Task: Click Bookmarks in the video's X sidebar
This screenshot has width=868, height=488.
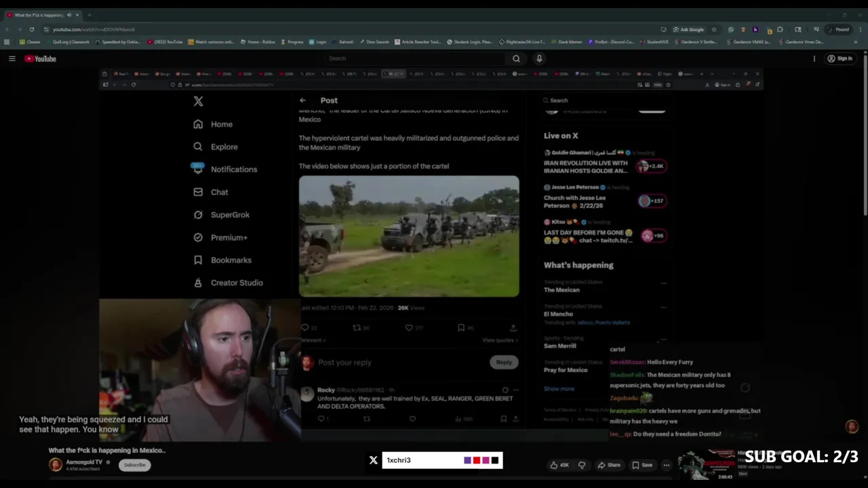Action: pyautogui.click(x=222, y=260)
